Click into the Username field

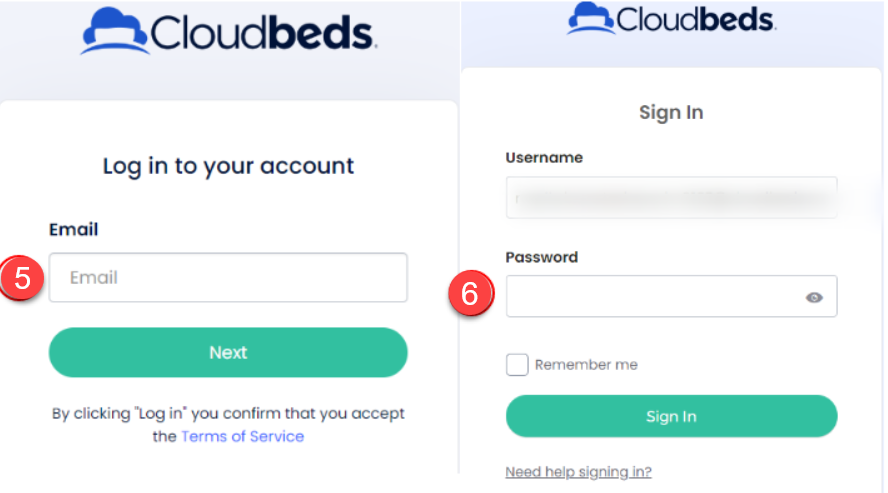pos(671,198)
